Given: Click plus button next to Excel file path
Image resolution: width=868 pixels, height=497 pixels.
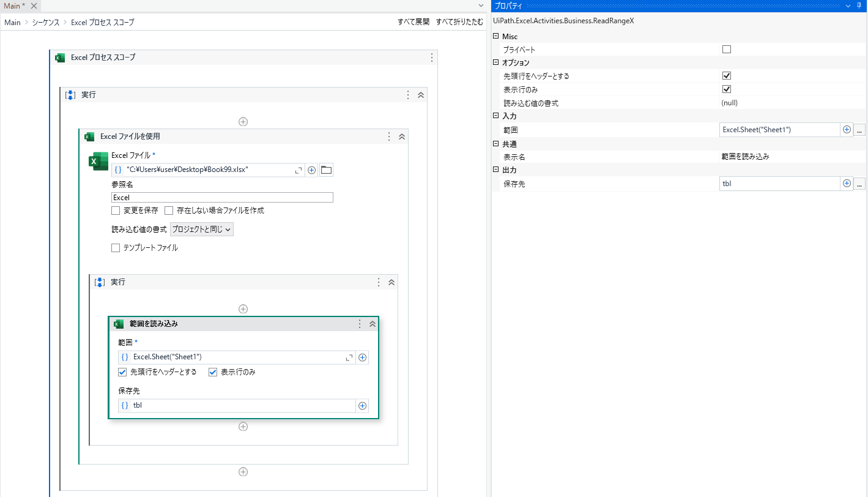Looking at the screenshot, I should [311, 170].
